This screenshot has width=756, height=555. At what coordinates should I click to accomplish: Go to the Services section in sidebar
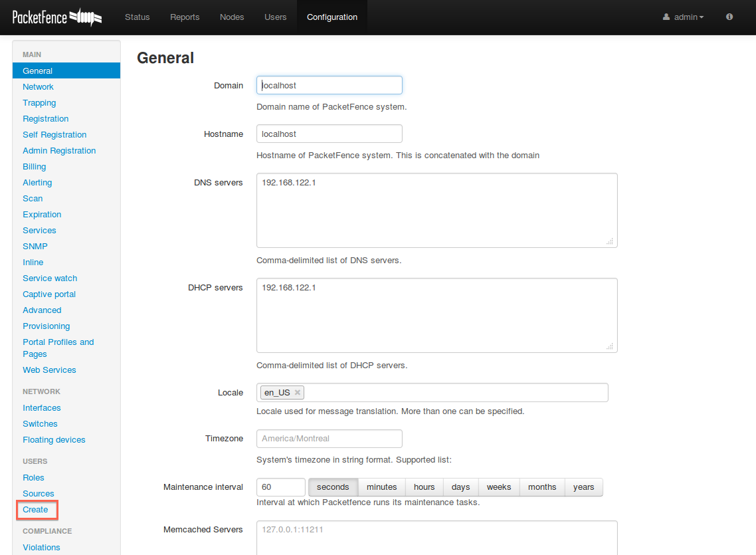(39, 230)
